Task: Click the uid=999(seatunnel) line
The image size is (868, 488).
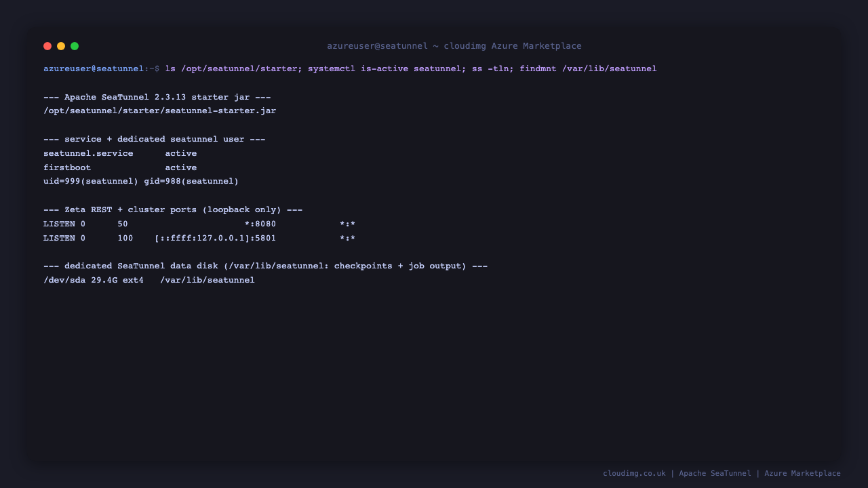Action: click(141, 181)
